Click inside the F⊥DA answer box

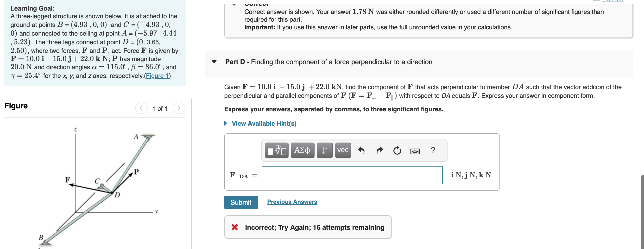point(352,175)
